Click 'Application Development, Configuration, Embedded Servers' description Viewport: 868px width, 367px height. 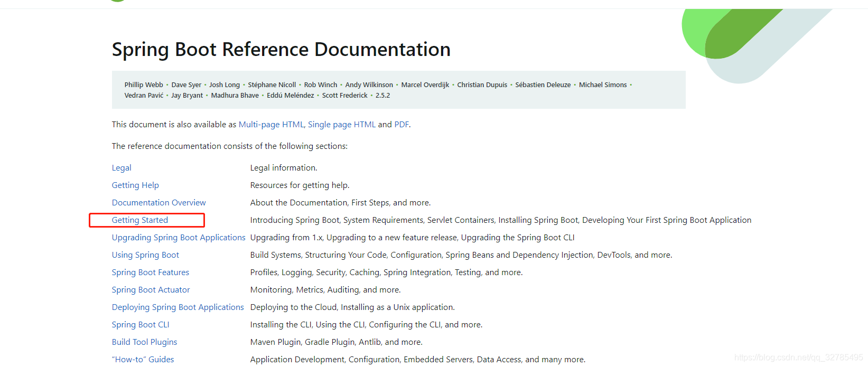pos(418,360)
